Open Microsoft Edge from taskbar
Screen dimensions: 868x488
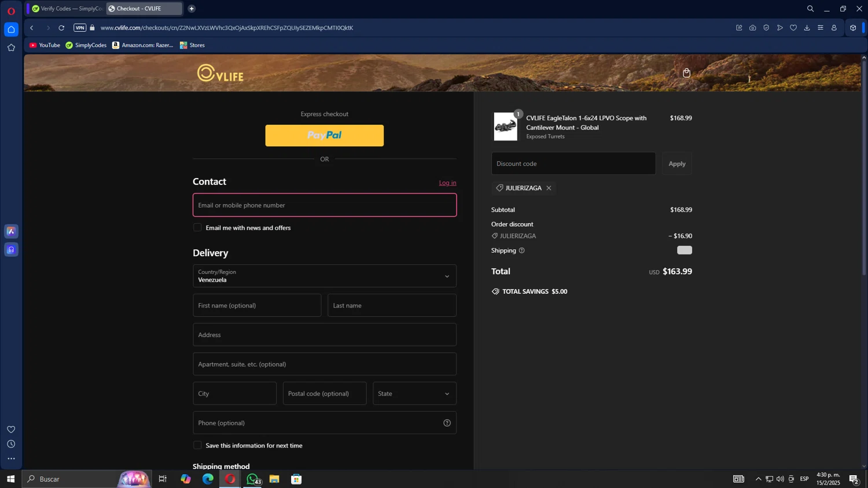click(x=208, y=479)
